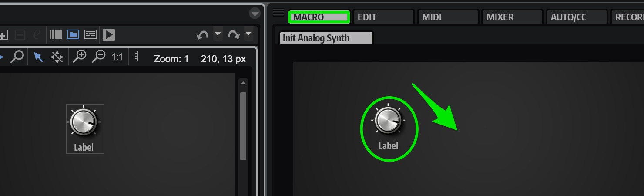Select the knob in the designer canvas

click(x=84, y=122)
